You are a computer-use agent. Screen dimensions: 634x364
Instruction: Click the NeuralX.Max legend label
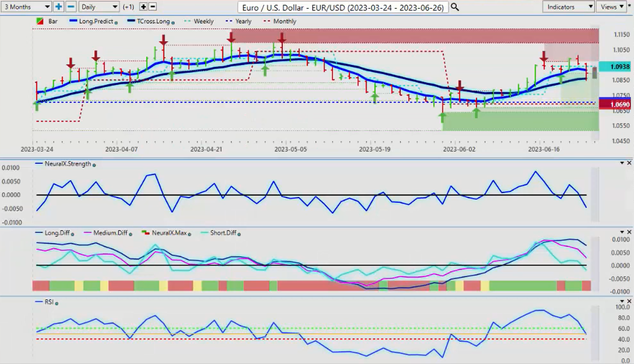pyautogui.click(x=168, y=233)
